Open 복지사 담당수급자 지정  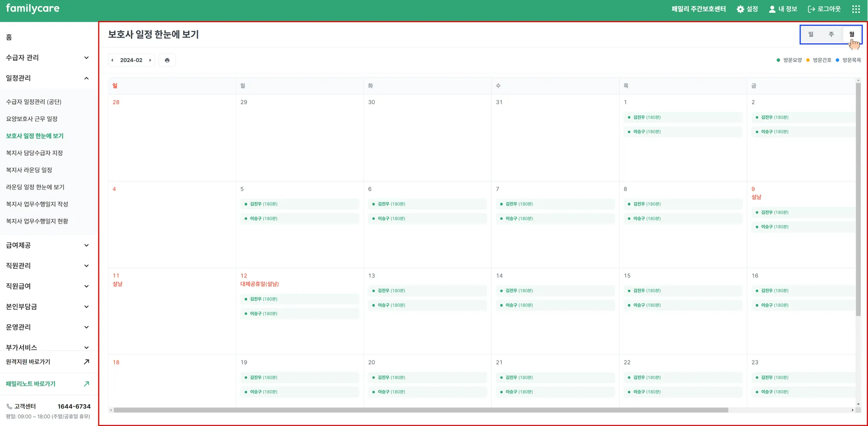coord(34,153)
